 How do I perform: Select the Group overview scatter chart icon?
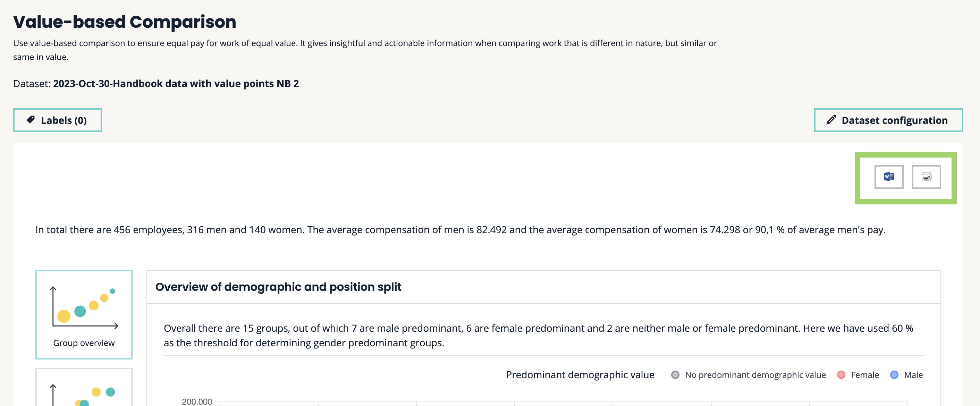(84, 307)
